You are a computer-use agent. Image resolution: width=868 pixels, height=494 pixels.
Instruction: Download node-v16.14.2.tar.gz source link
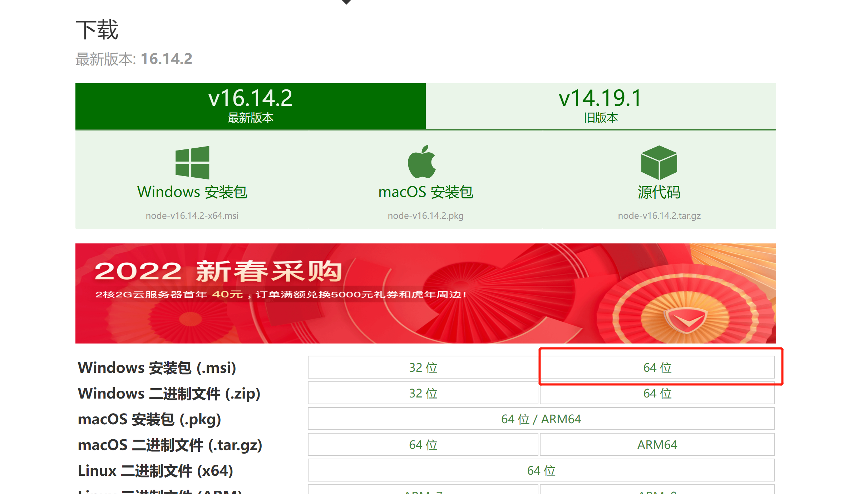click(659, 216)
